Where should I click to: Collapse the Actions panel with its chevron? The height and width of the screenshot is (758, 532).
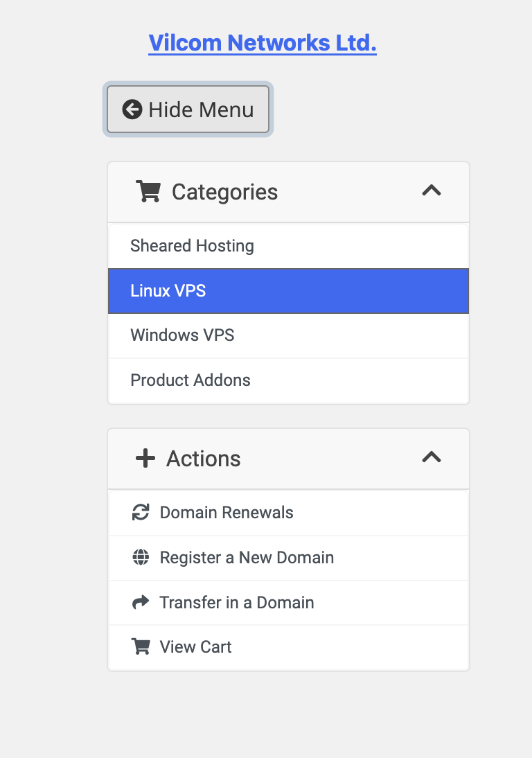[432, 457]
